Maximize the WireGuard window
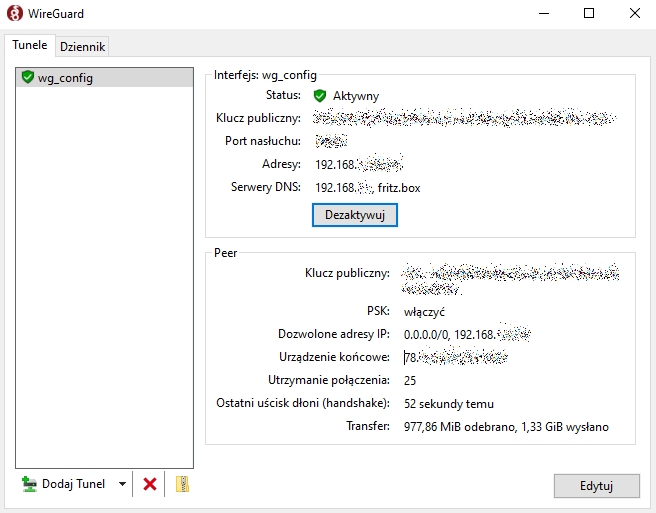Image resolution: width=656 pixels, height=513 pixels. pos(589,14)
